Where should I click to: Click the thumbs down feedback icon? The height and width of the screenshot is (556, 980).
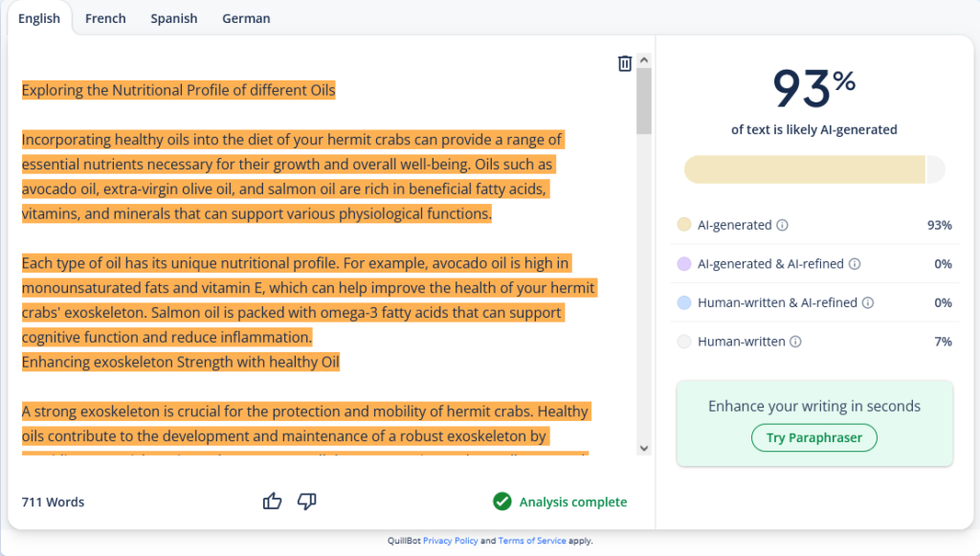(x=307, y=501)
